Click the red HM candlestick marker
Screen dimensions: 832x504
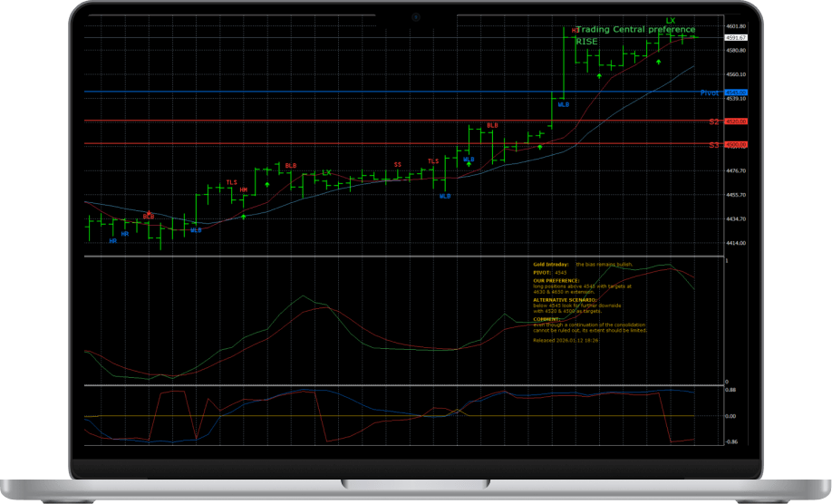pos(244,190)
